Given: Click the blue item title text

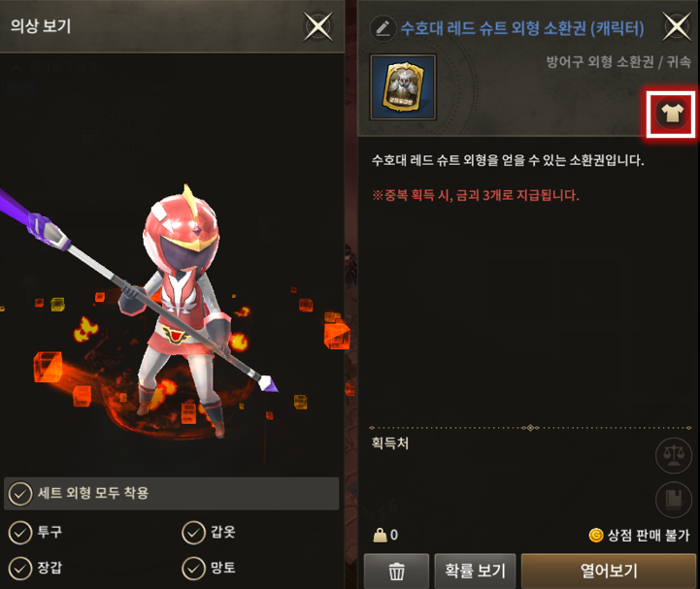Looking at the screenshot, I should (522, 28).
